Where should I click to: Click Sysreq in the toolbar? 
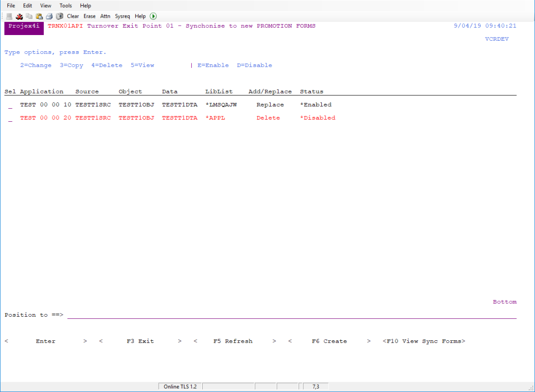[122, 16]
